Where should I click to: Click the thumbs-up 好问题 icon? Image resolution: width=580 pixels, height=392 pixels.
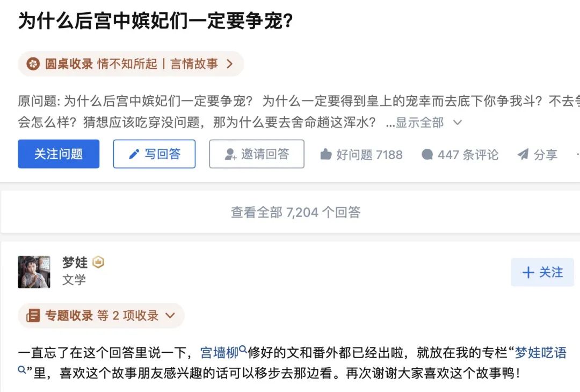[x=326, y=155]
